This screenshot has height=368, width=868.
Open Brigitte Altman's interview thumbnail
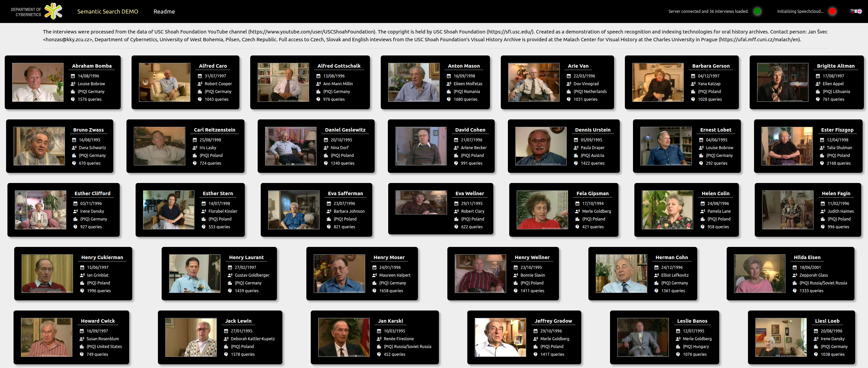click(x=783, y=82)
